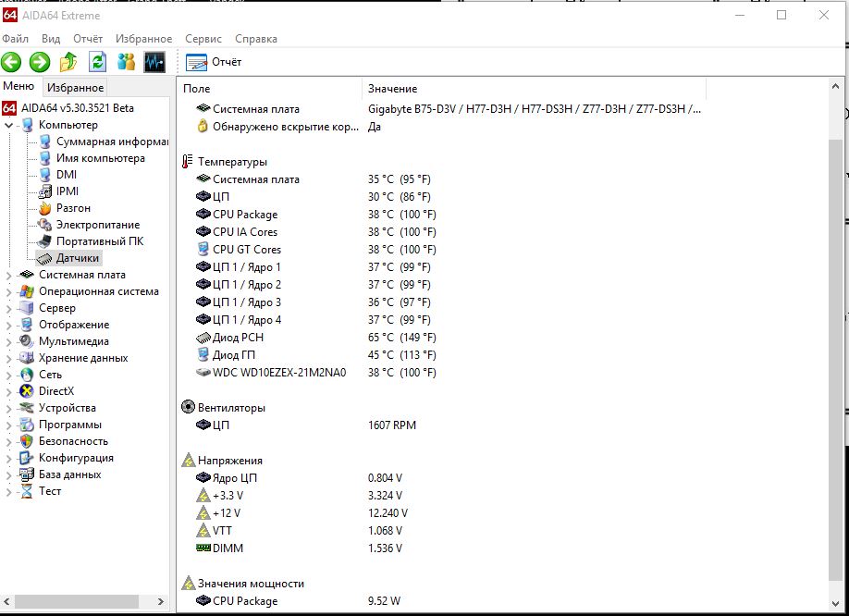The image size is (849, 616).
Task: Click the CPU GT Cores monitor icon
Action: (x=203, y=249)
